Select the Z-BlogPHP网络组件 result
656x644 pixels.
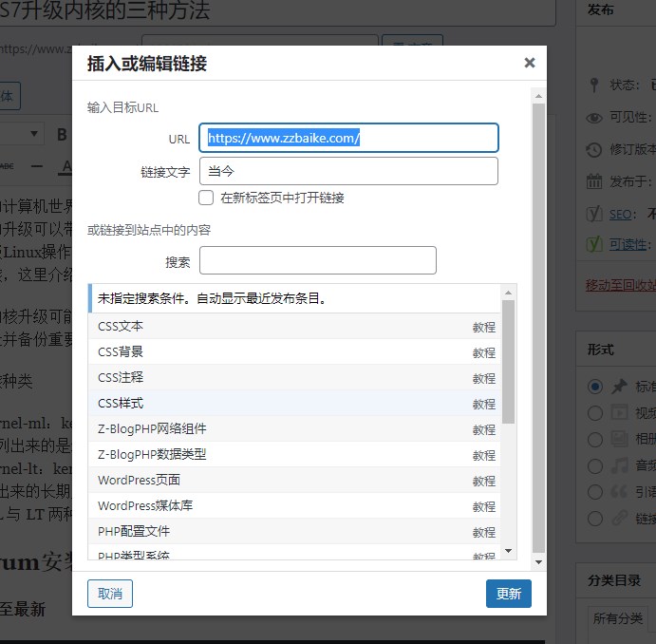[x=294, y=429]
